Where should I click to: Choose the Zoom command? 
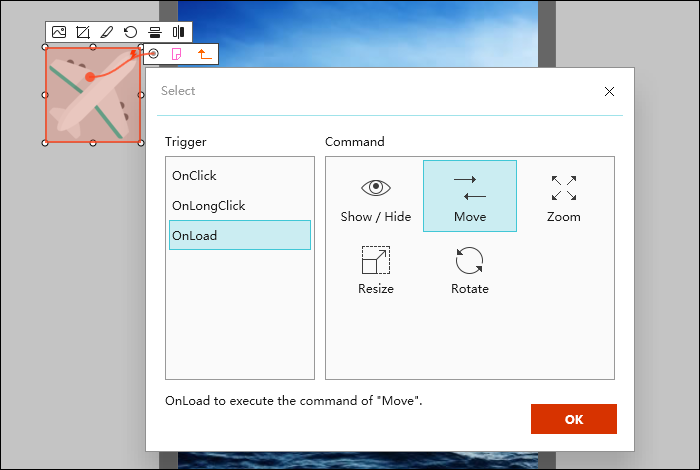(563, 196)
